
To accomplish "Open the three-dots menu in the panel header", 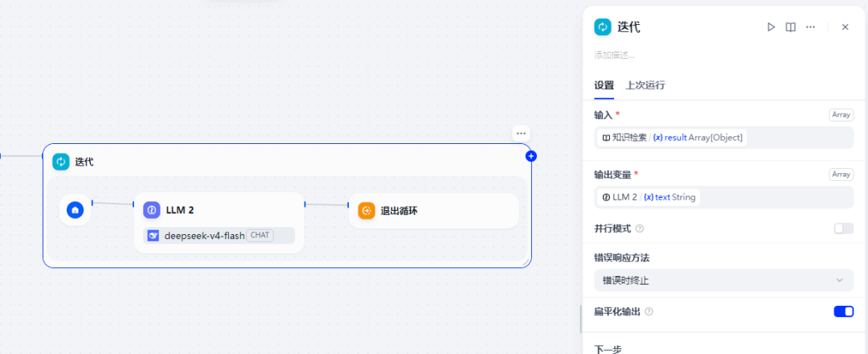I will point(810,27).
